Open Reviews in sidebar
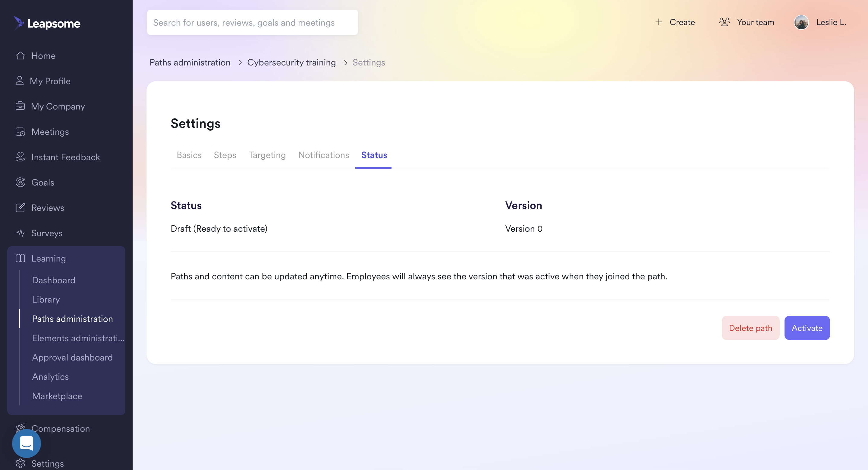The width and height of the screenshot is (868, 470). coord(48,208)
